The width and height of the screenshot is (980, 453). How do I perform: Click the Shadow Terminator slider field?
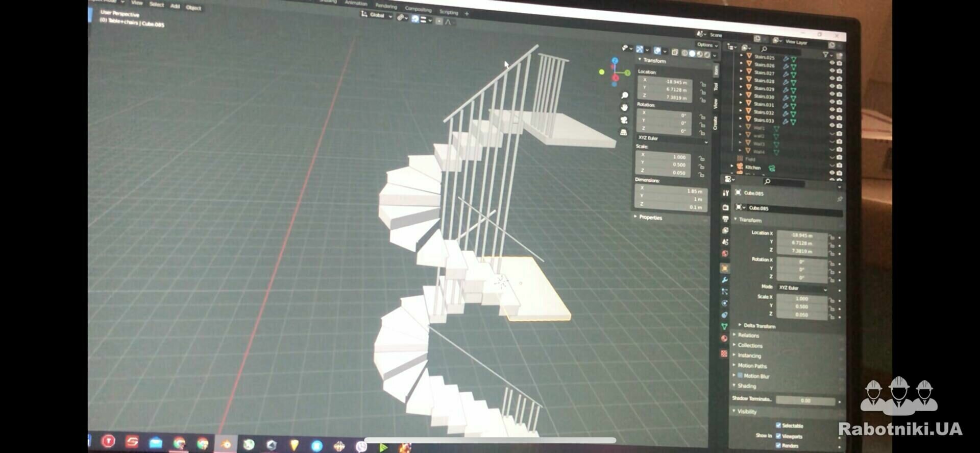pyautogui.click(x=805, y=400)
